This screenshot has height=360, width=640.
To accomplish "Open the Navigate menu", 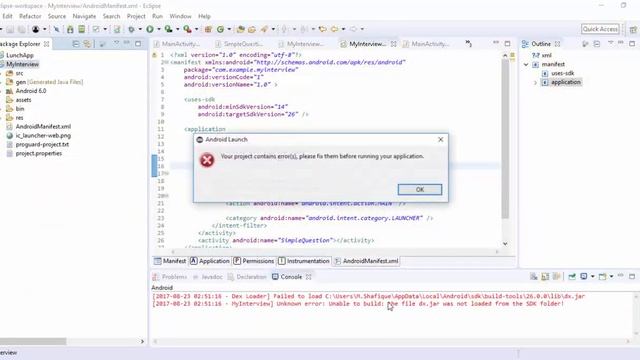I will [84, 16].
